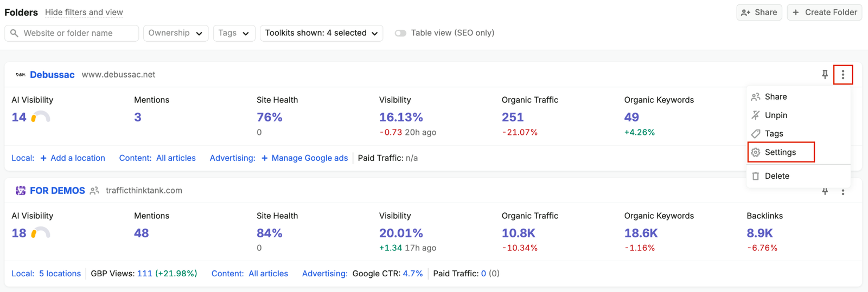Screen dimensions: 868x292
Task: Open Debussac folder three-dot menu
Action: click(843, 75)
